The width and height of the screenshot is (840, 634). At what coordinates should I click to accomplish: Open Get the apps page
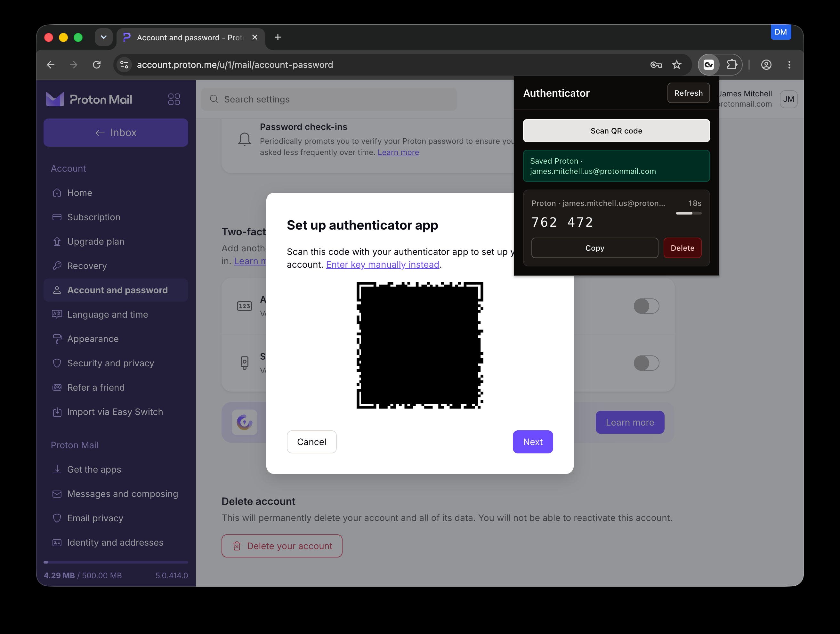tap(116, 469)
